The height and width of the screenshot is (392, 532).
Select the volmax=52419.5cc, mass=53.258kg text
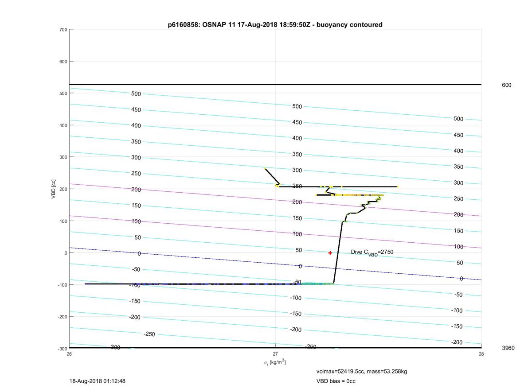tap(361, 371)
